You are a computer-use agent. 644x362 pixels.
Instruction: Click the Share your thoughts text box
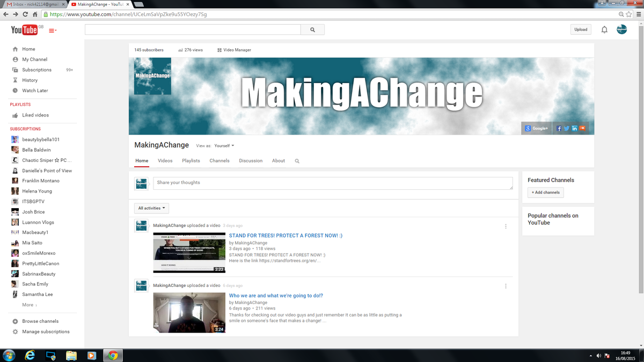pyautogui.click(x=333, y=183)
